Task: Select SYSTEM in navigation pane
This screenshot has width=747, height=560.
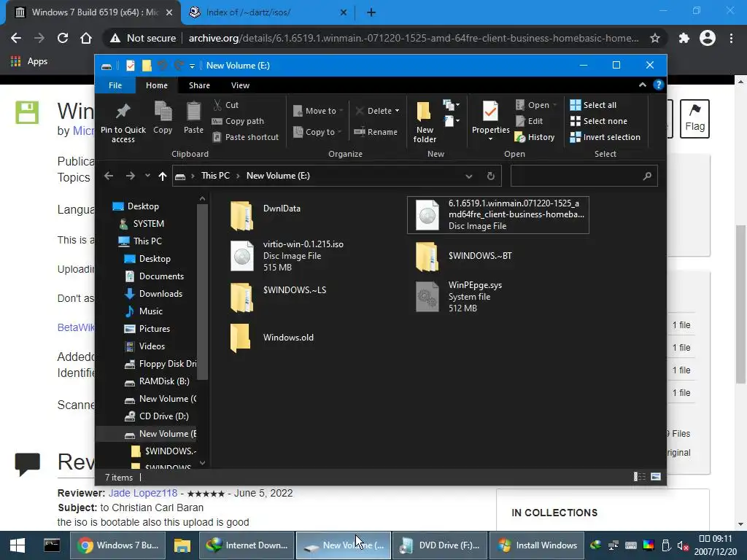Action: click(x=148, y=223)
